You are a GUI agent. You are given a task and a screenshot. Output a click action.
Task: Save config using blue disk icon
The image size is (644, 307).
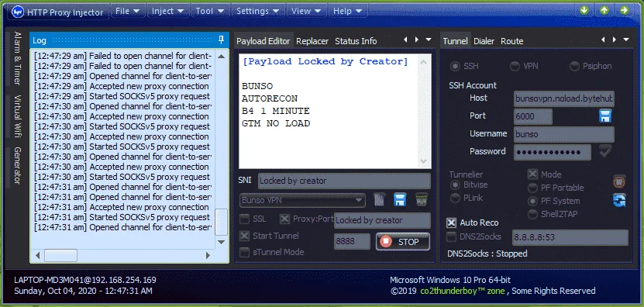coord(400,200)
